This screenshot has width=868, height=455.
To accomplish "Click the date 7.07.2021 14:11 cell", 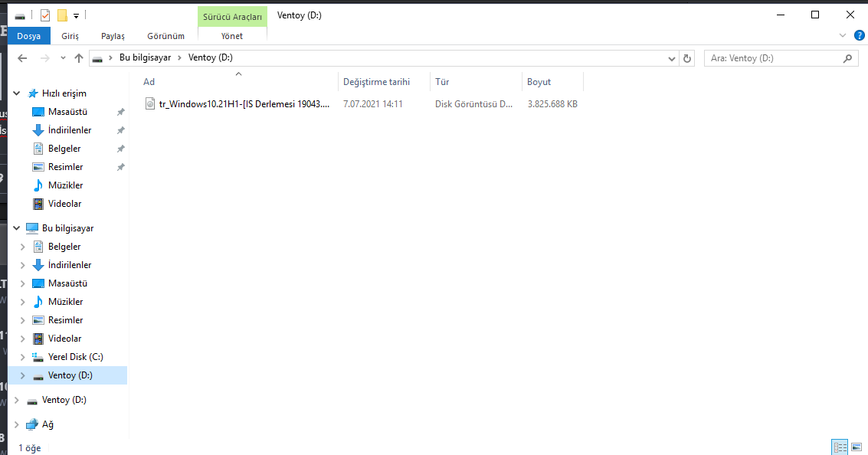I will [372, 104].
